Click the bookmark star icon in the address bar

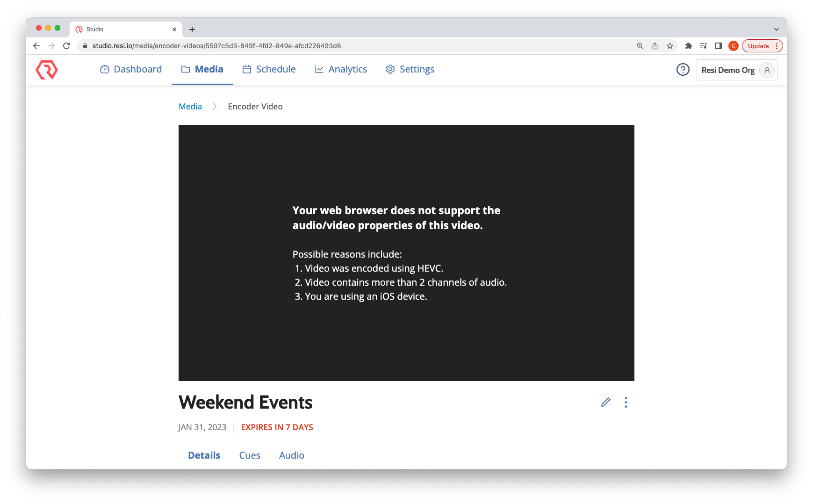pos(670,46)
